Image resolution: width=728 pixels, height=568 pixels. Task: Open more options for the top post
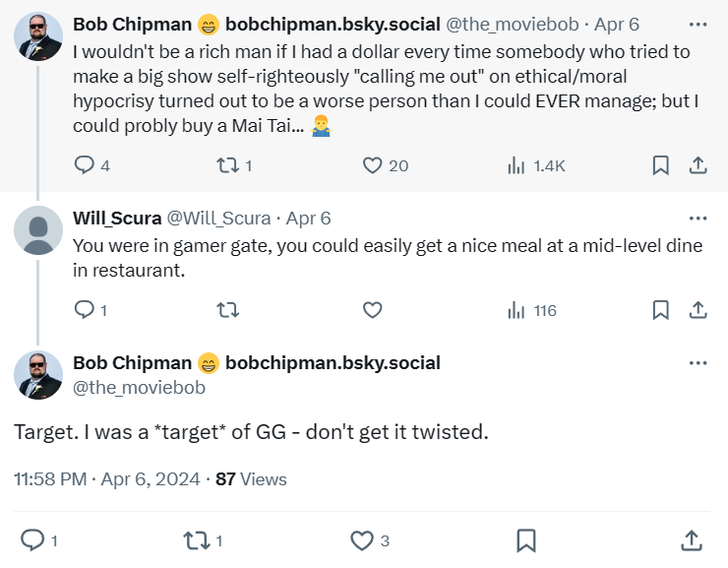[x=698, y=23]
